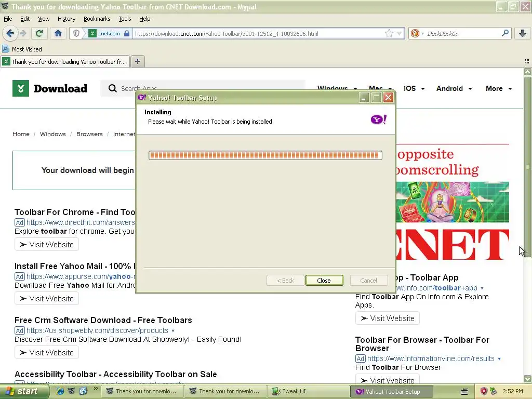Open the Bookmarks menu
This screenshot has height=399, width=532.
tap(97, 19)
